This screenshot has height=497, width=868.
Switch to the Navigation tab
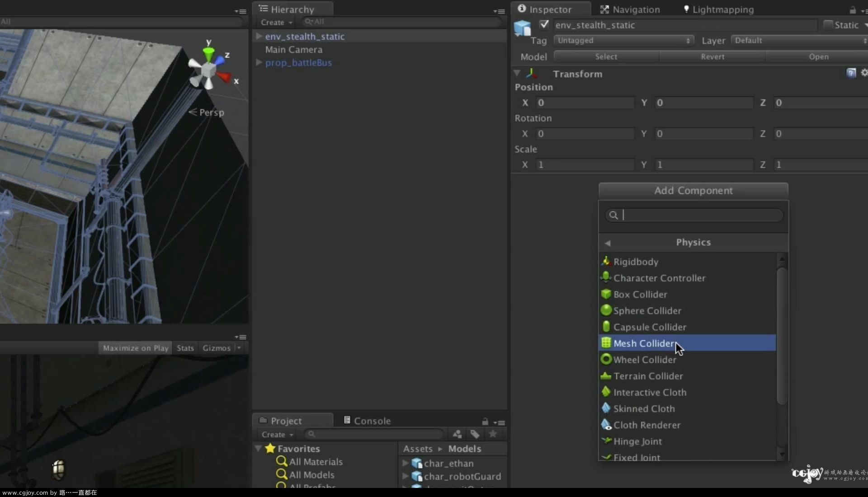(630, 9)
